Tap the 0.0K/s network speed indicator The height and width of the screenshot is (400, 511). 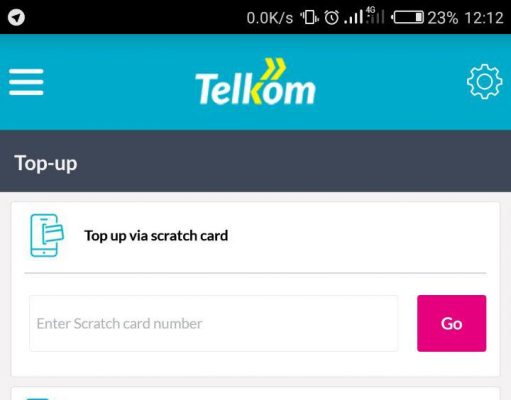click(x=270, y=18)
